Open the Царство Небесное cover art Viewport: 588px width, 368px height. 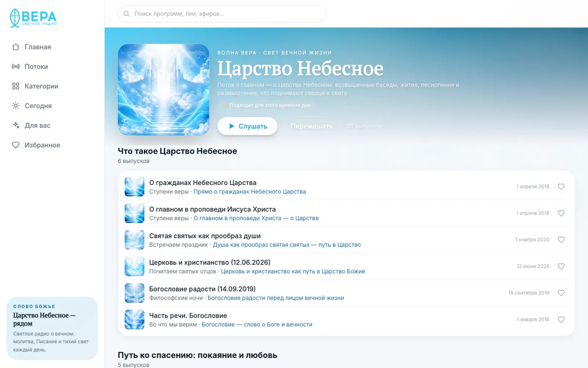coord(164,89)
